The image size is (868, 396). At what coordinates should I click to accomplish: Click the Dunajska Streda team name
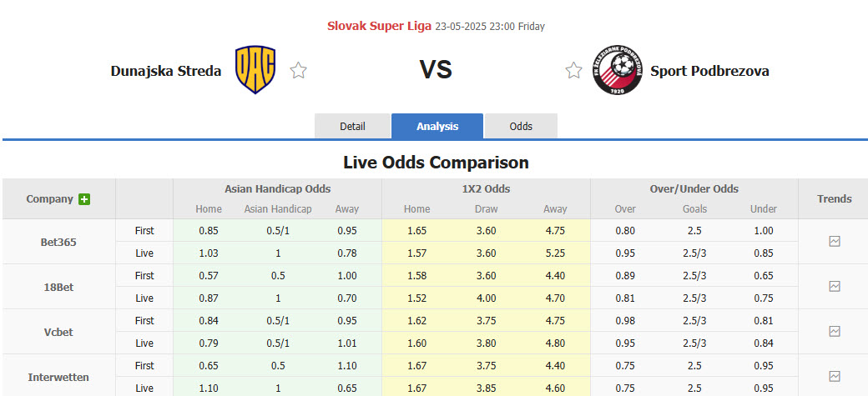[166, 71]
